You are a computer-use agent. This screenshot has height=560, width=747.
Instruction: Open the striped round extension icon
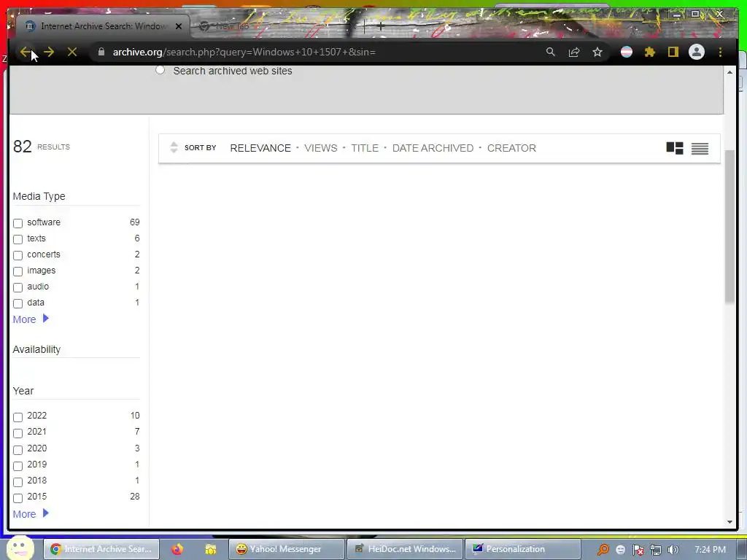pos(627,52)
